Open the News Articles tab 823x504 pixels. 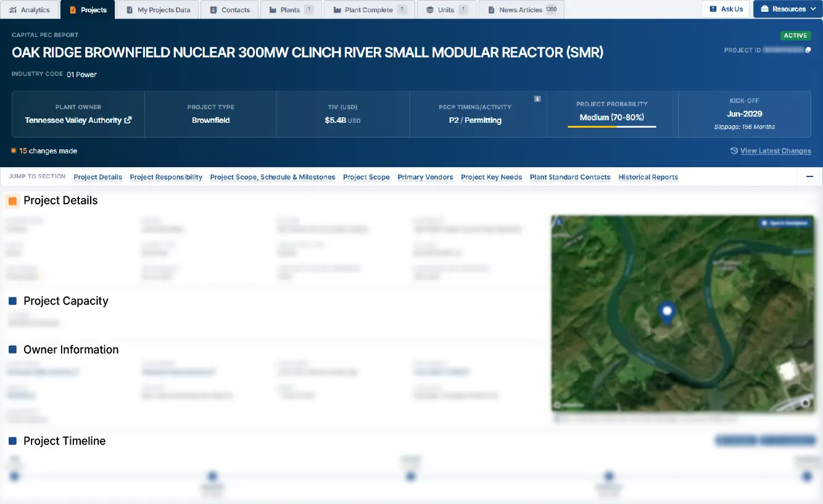(521, 10)
